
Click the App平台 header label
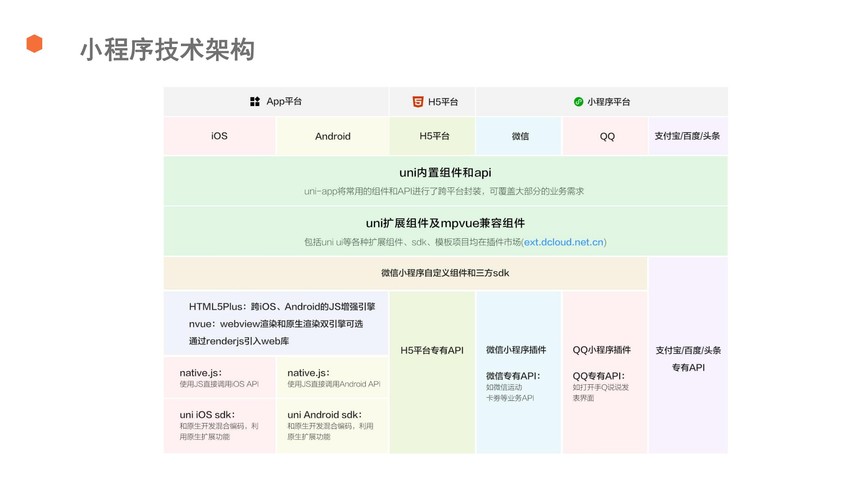coord(284,102)
